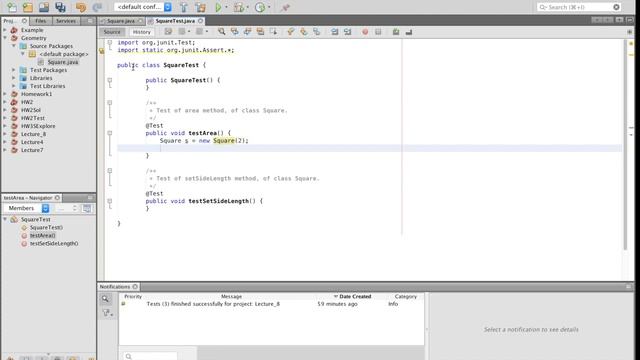
Task: Click the New File toolbar icon
Action: [x=12, y=7]
